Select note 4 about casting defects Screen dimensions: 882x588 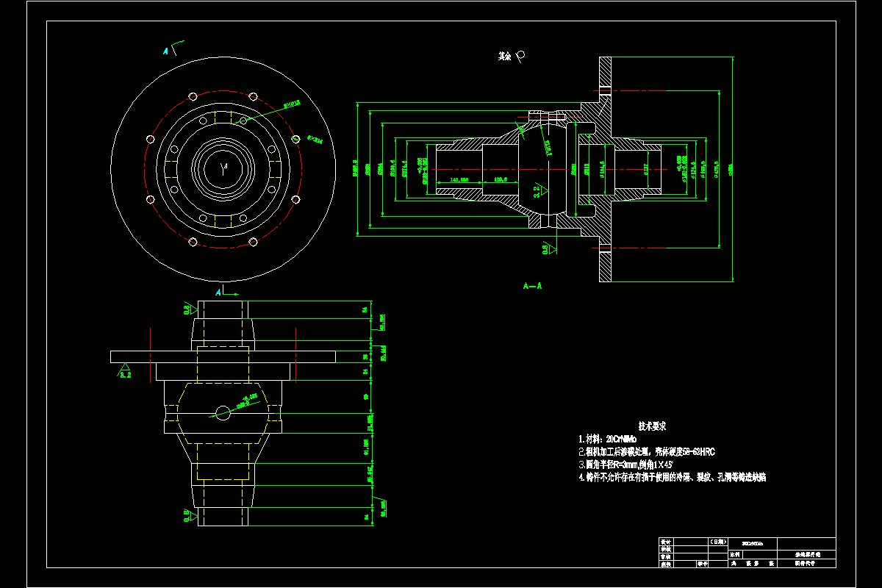tap(673, 477)
